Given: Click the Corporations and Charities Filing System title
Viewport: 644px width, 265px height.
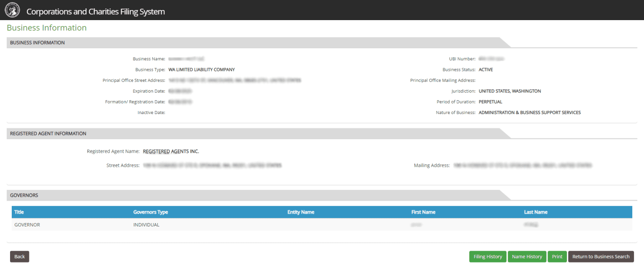Looking at the screenshot, I should (95, 12).
